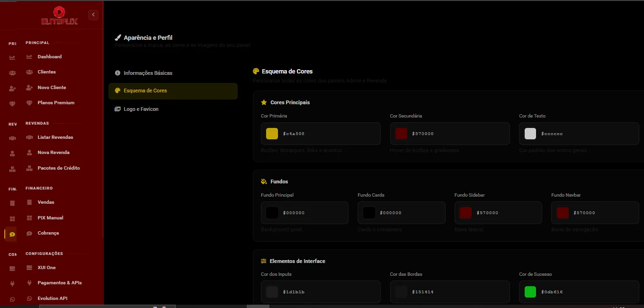The width and height of the screenshot is (644, 308).
Task: Click the star icon beside Cores Principais
Action: tap(264, 102)
